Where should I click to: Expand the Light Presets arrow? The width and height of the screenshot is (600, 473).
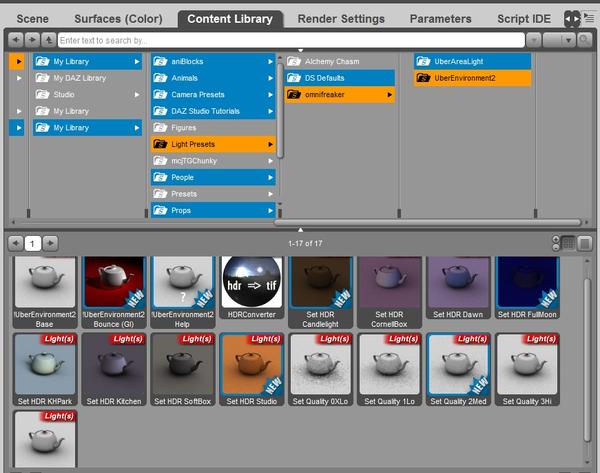(x=270, y=144)
